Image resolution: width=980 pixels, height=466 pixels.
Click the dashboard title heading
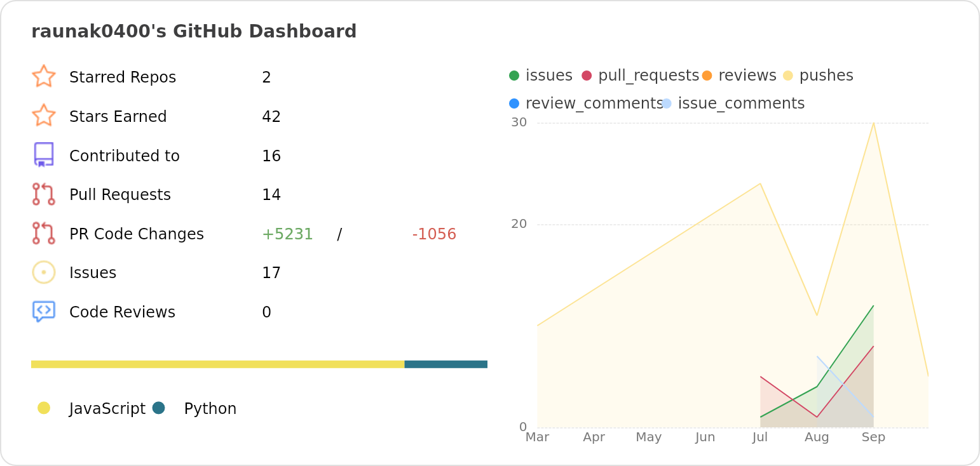tap(194, 31)
